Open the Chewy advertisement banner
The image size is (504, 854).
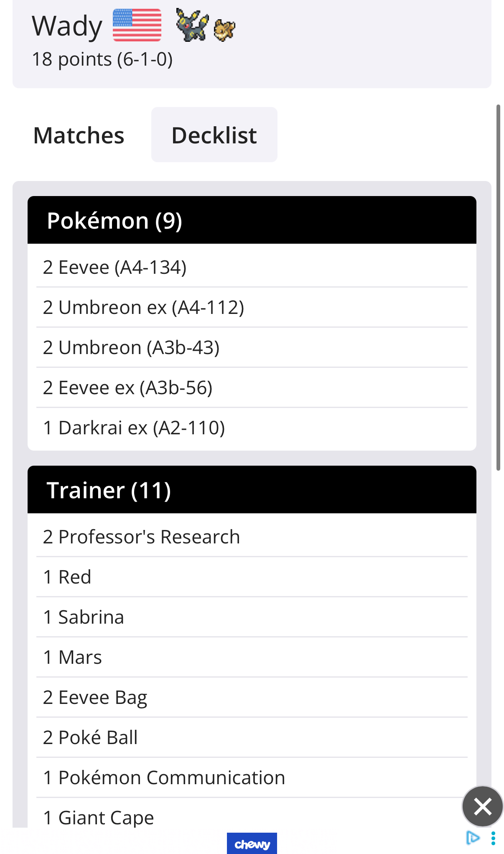pyautogui.click(x=252, y=844)
